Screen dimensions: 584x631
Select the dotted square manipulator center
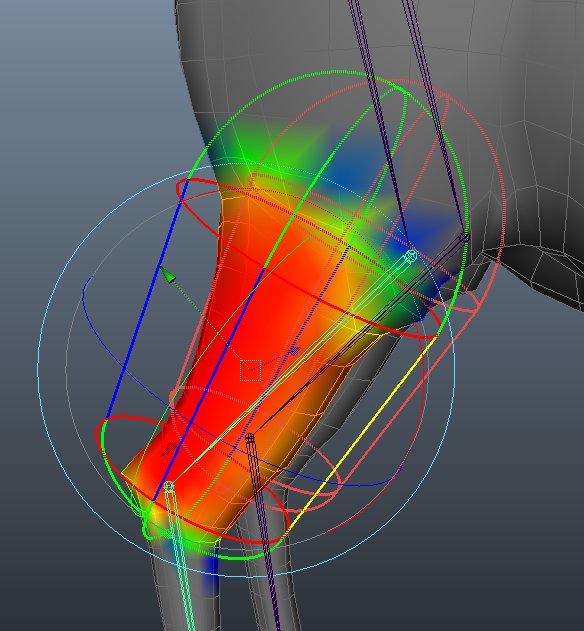click(250, 370)
